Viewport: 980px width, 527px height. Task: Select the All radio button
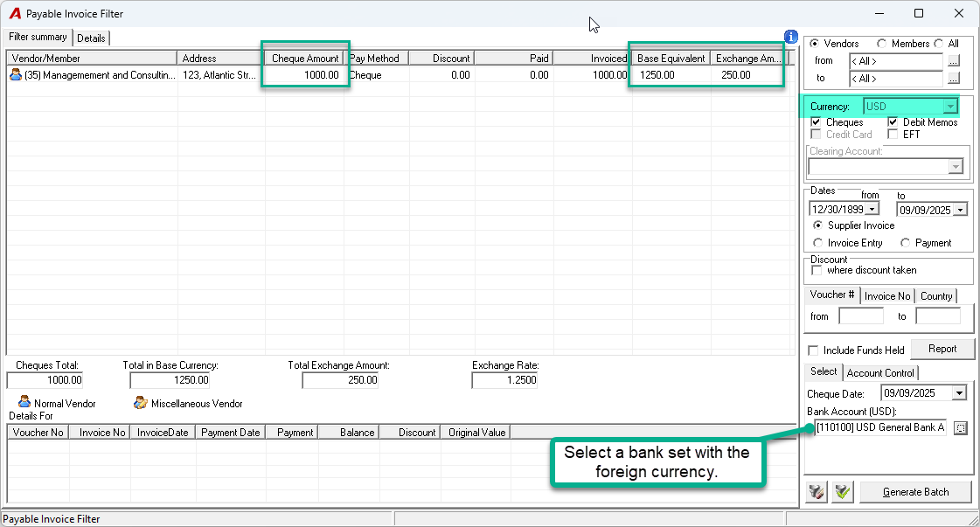(x=939, y=44)
